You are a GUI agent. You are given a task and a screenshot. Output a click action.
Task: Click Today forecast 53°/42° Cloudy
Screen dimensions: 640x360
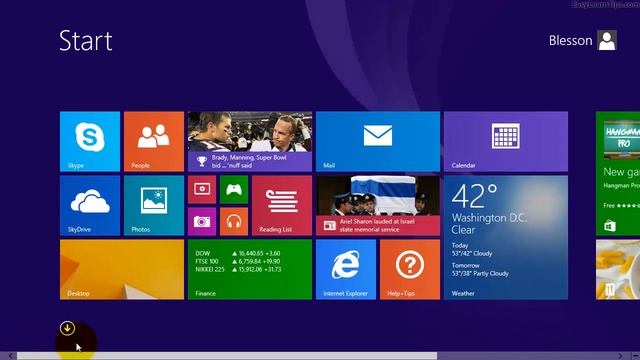(x=471, y=249)
